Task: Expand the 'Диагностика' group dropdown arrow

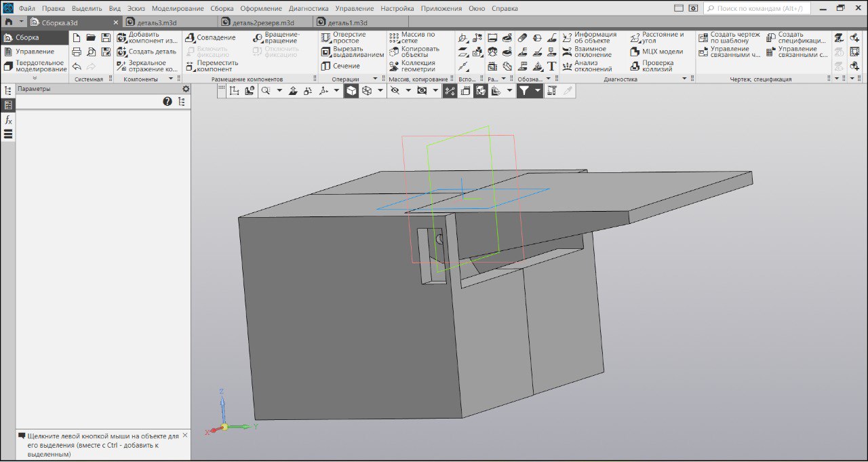Action: (x=684, y=79)
